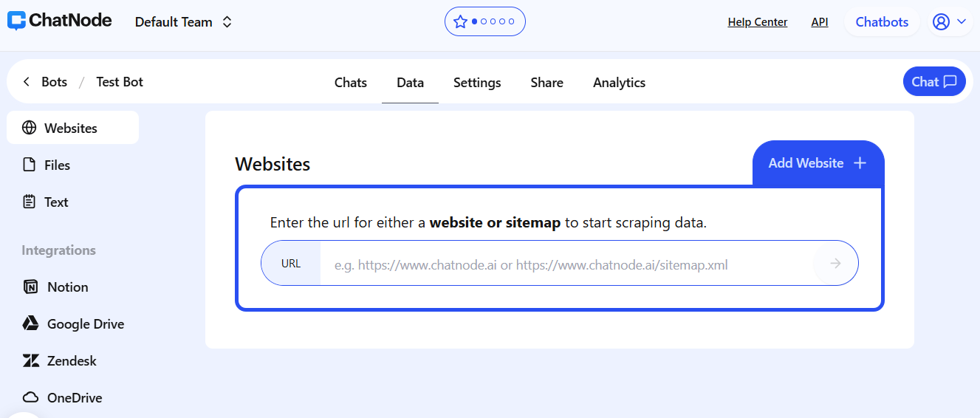
Task: Go to the Chatbots page
Action: click(x=882, y=22)
